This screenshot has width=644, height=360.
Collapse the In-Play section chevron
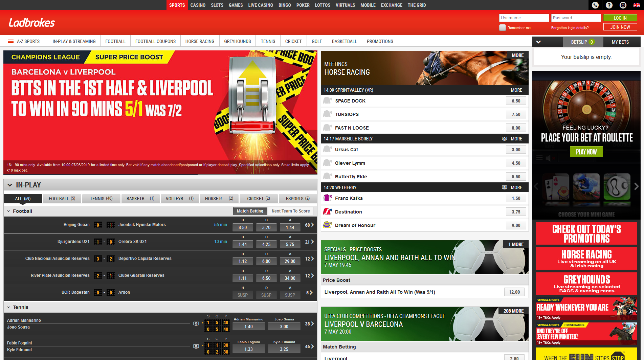pyautogui.click(x=10, y=185)
